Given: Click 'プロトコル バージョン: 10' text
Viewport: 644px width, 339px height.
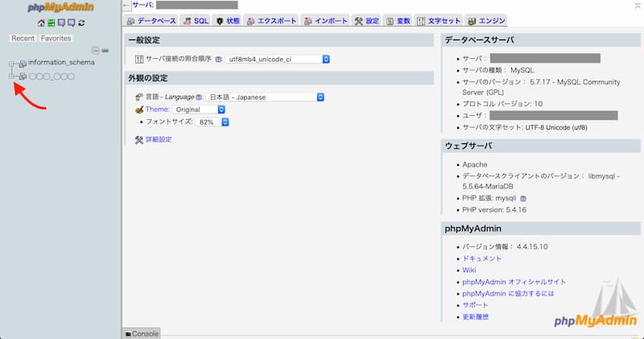Looking at the screenshot, I should tap(502, 104).
